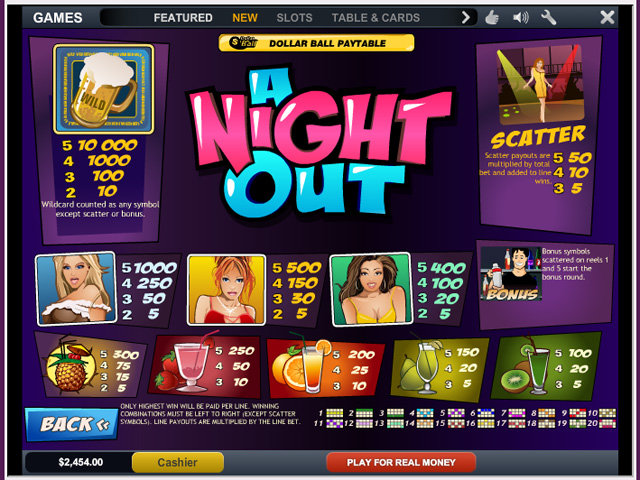Click Play For Real Money

click(x=401, y=462)
